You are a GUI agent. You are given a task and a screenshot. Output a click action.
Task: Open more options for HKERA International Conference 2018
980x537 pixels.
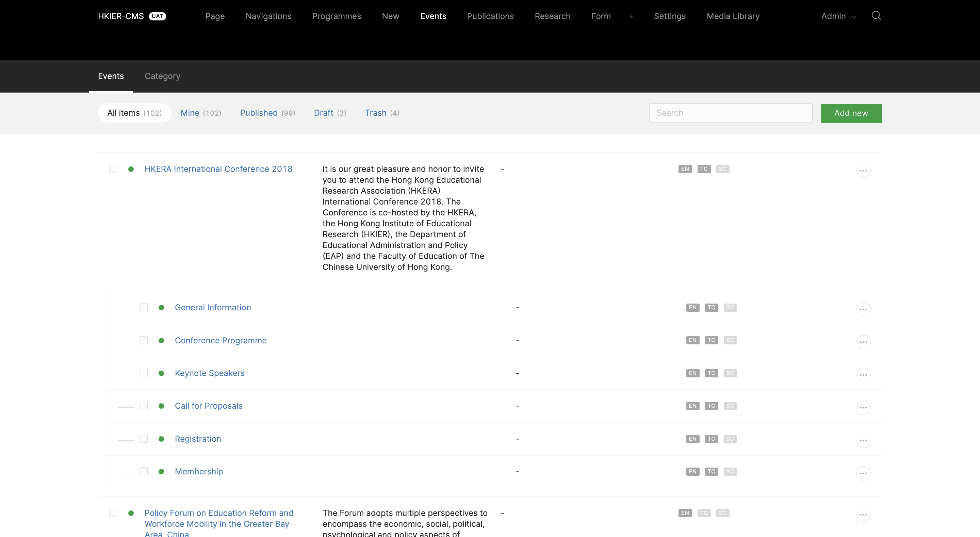pos(863,170)
